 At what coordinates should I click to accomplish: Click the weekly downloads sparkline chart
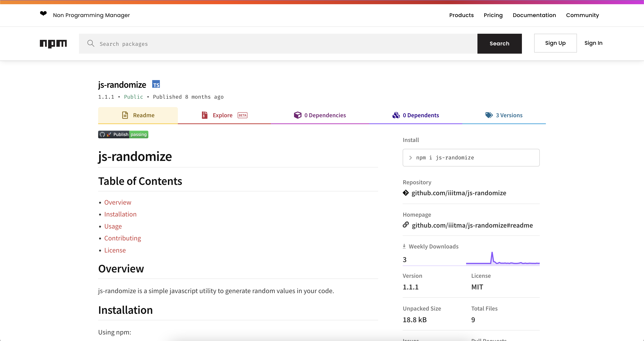click(x=503, y=259)
